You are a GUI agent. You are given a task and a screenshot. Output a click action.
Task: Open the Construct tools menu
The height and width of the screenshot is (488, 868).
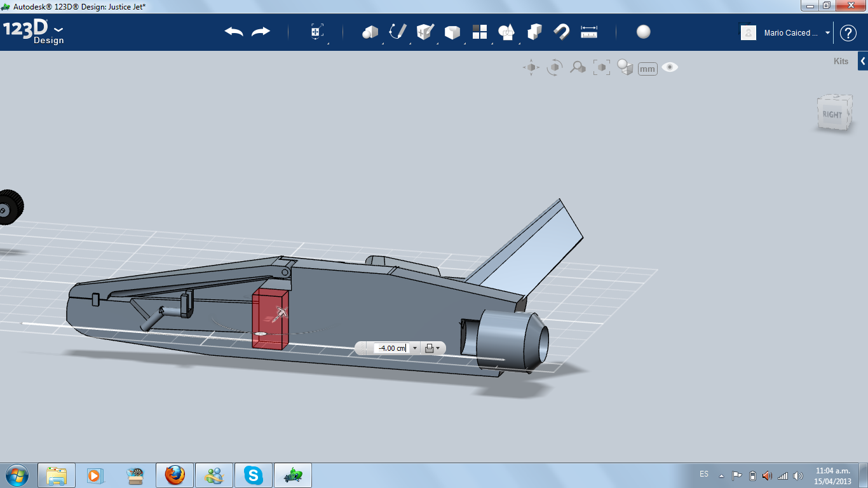425,32
